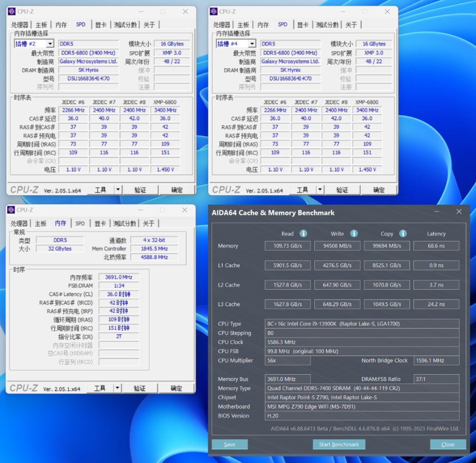
Task: Click L3 Cache Read 1627.8 GB/s field
Action: click(288, 304)
